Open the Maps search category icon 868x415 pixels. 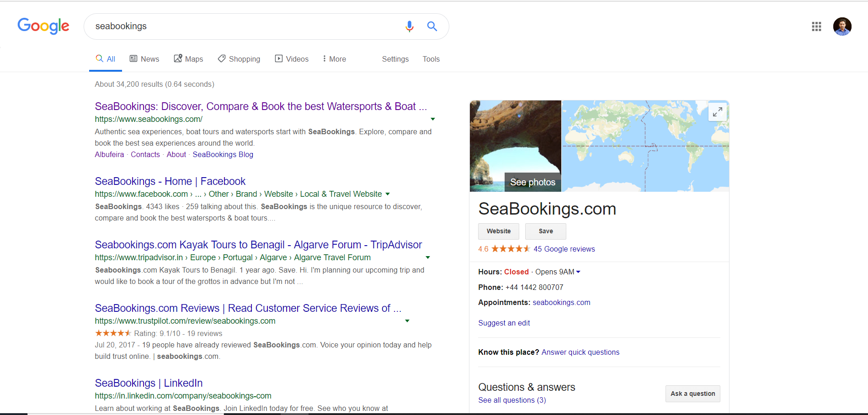(x=178, y=58)
